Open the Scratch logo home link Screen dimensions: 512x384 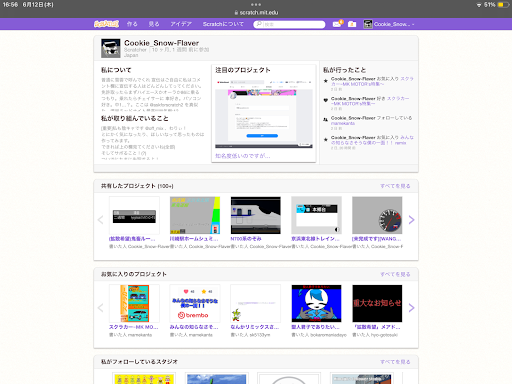coord(106,24)
